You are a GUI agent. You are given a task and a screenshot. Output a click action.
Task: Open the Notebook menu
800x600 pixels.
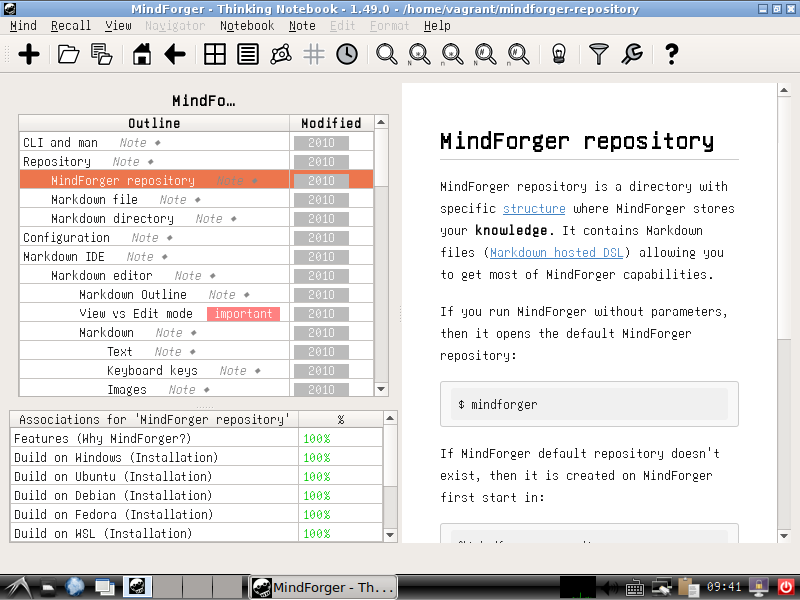pos(247,26)
